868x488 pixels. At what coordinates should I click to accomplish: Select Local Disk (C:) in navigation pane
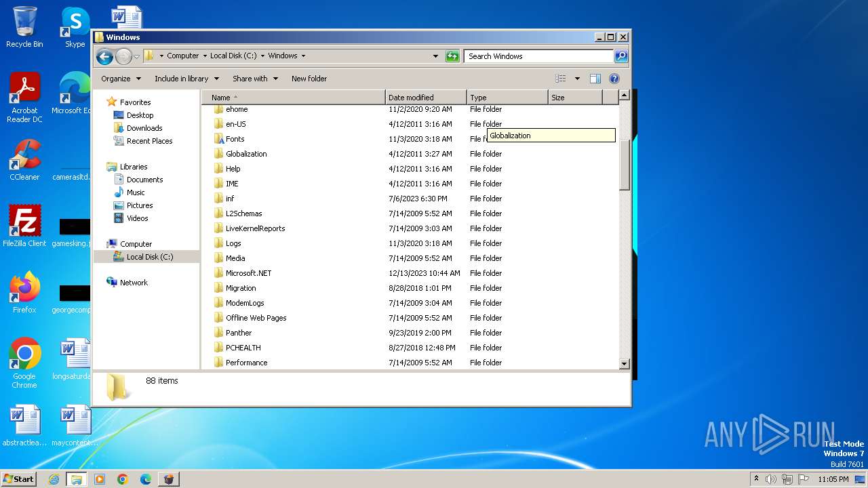[x=149, y=257]
